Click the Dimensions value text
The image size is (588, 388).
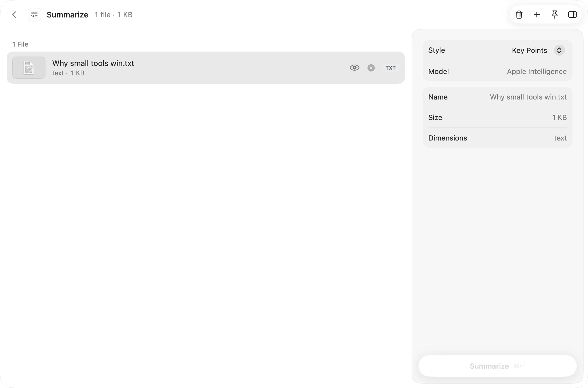pos(560,138)
